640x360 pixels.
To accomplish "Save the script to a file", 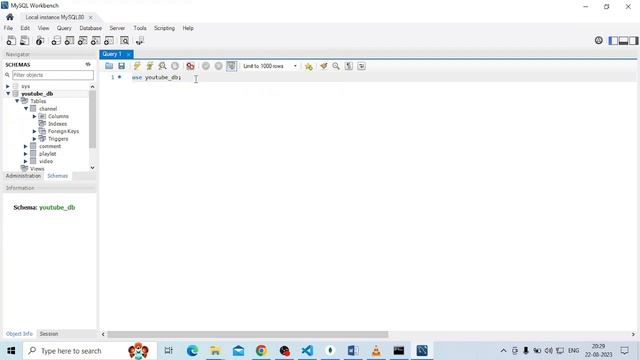I will pos(122,66).
